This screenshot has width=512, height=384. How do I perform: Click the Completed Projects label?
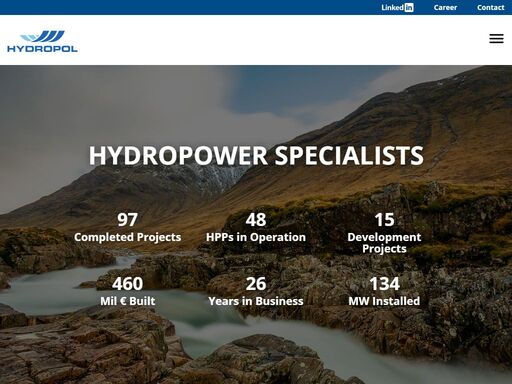coord(127,237)
